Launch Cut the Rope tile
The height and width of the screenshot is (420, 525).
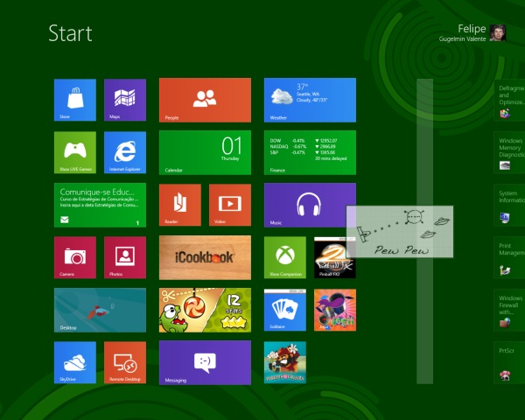pyautogui.click(x=205, y=310)
